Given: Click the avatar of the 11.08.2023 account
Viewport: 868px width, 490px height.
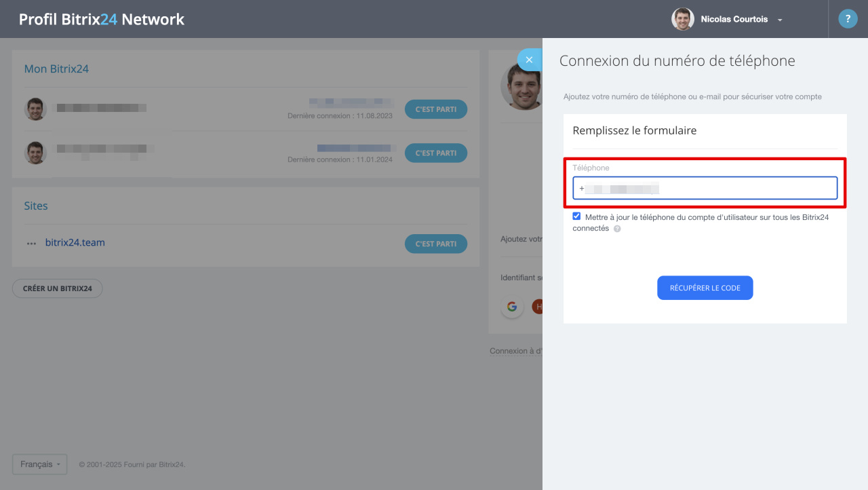Looking at the screenshot, I should (x=35, y=109).
